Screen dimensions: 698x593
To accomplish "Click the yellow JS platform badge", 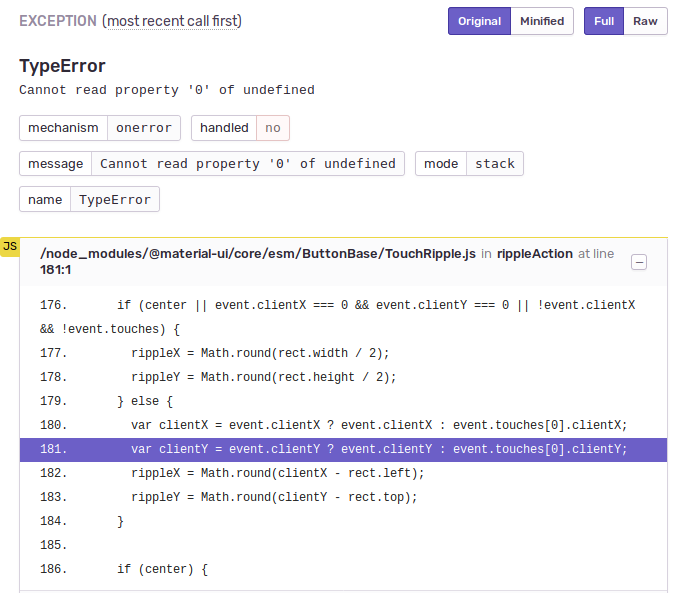I will click(x=10, y=247).
